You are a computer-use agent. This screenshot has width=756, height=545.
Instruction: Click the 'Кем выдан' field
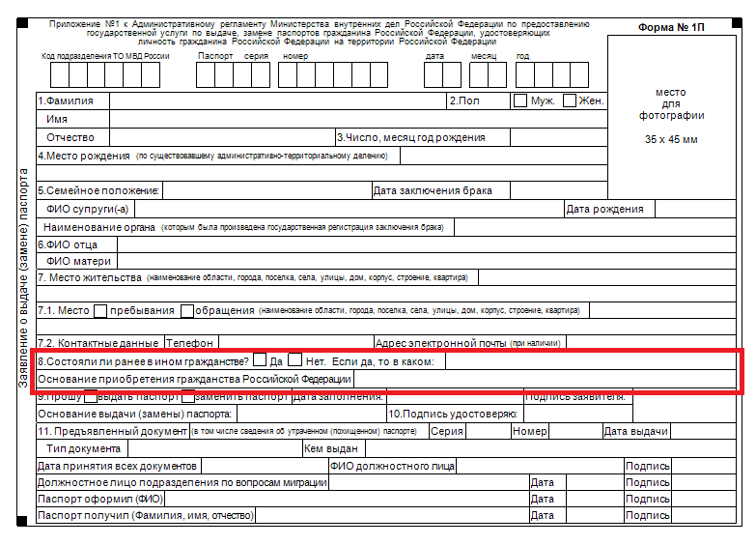[x=483, y=448]
